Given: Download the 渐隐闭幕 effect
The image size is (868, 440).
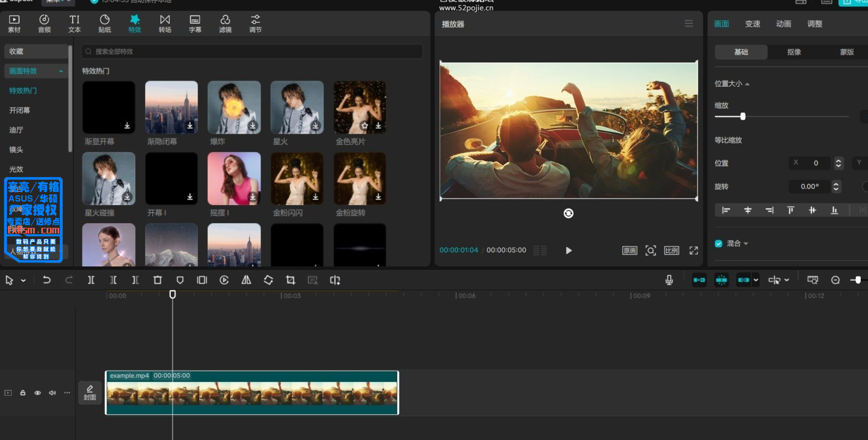Looking at the screenshot, I should 190,125.
